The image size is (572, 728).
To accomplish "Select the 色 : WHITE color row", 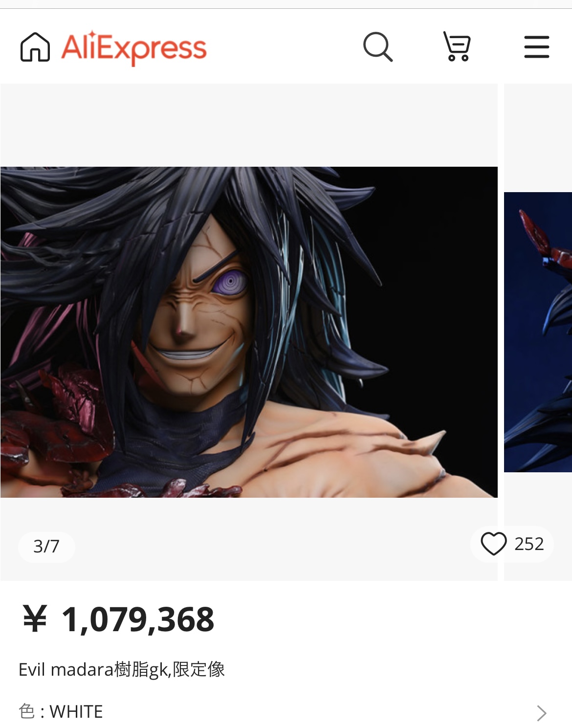I will tap(286, 712).
